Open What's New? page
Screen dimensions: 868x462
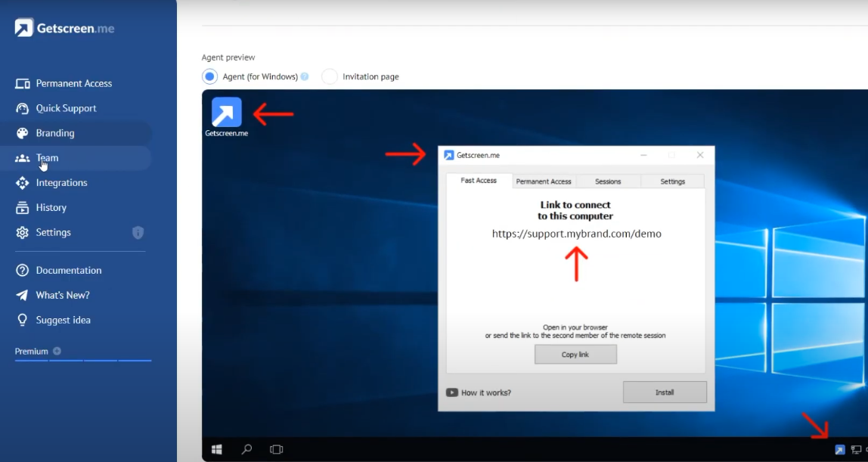pos(63,296)
